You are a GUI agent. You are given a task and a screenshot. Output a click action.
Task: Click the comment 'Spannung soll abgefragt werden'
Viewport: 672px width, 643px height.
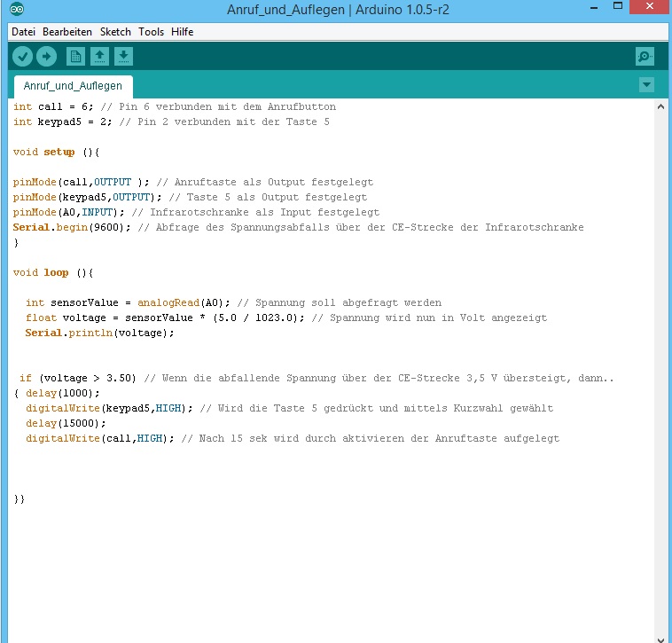348,302
